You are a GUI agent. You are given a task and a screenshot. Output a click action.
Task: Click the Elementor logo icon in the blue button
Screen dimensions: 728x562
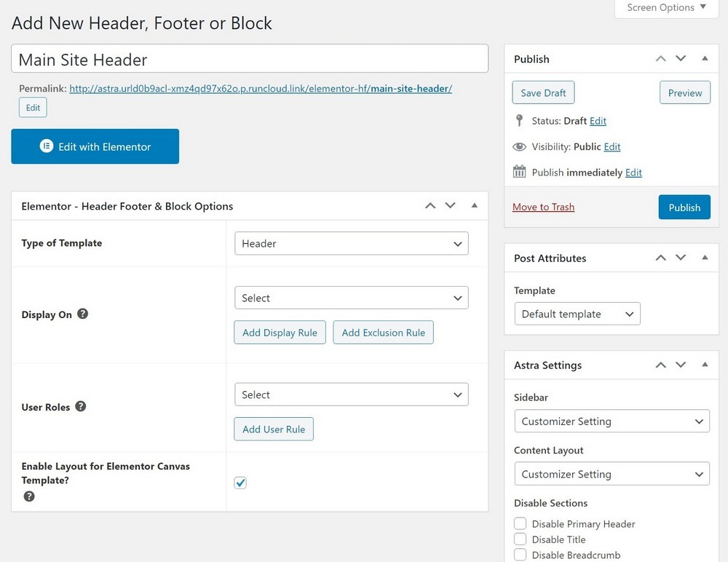47,146
